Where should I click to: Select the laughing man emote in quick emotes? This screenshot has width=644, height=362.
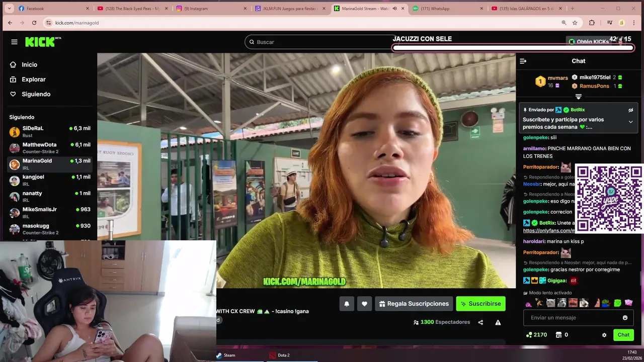pyautogui.click(x=573, y=303)
